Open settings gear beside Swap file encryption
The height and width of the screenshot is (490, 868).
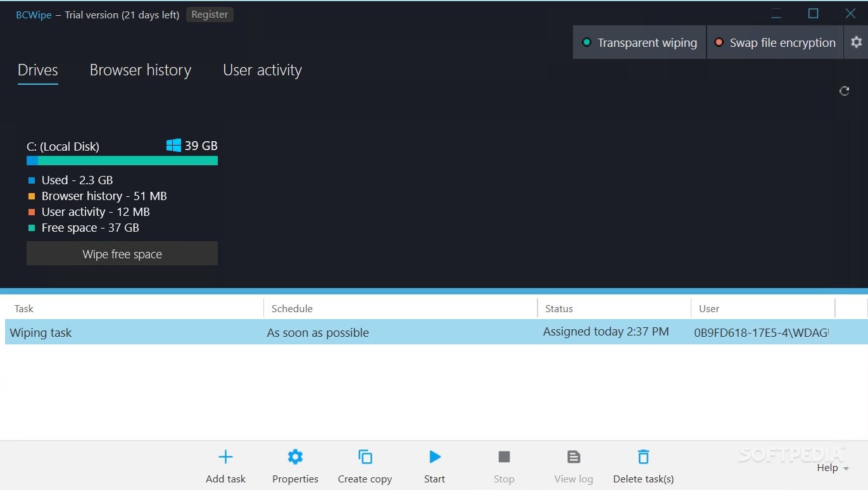point(856,42)
